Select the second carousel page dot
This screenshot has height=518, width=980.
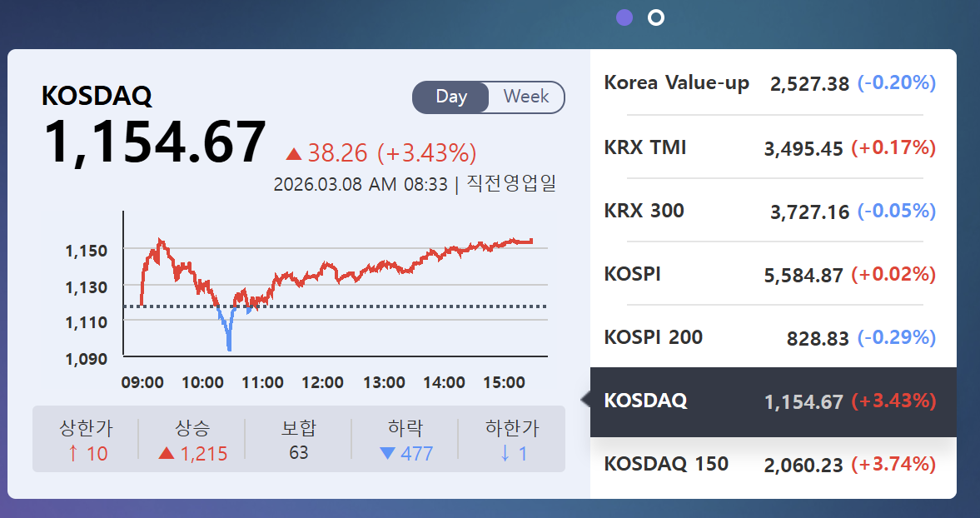[x=655, y=17]
